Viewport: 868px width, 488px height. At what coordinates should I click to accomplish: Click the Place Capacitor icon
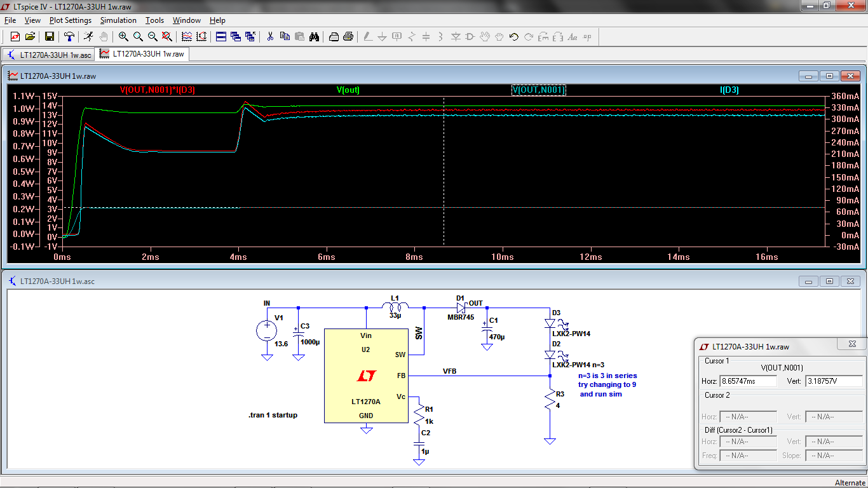(x=426, y=37)
